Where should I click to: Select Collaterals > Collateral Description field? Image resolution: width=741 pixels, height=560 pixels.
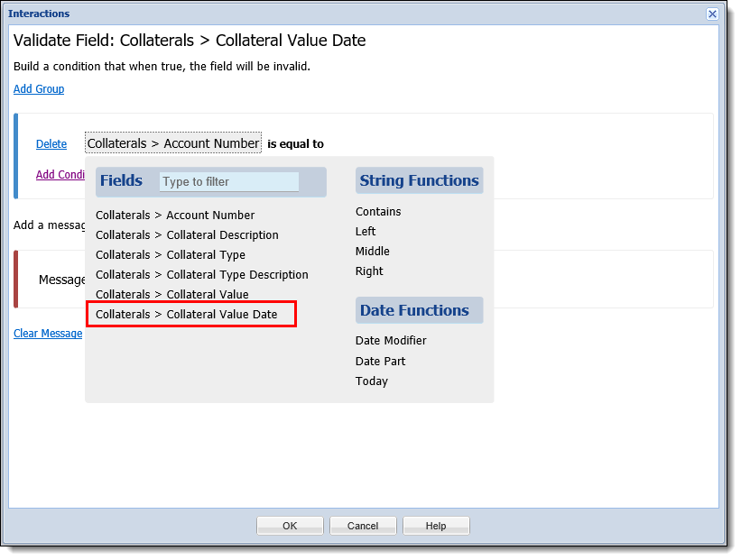187,235
